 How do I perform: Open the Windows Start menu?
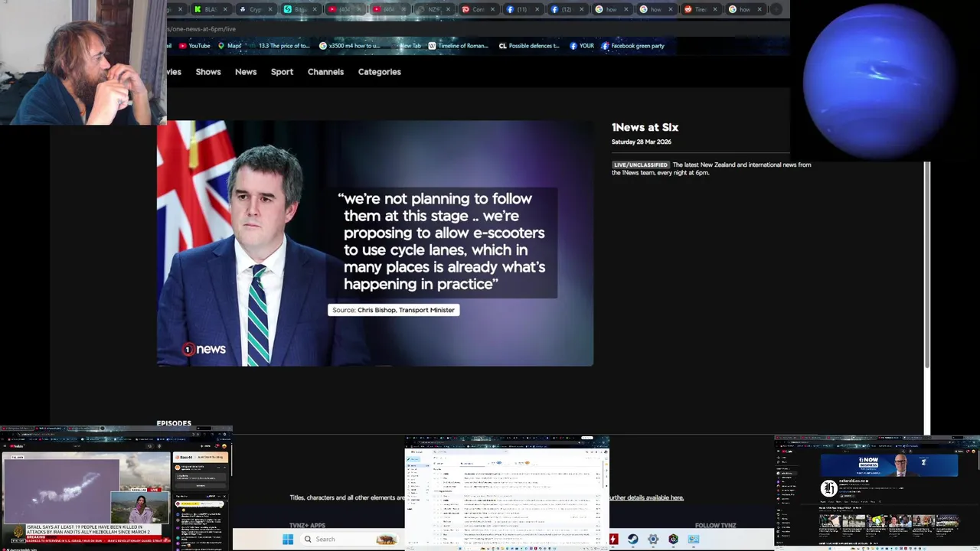[x=288, y=539]
